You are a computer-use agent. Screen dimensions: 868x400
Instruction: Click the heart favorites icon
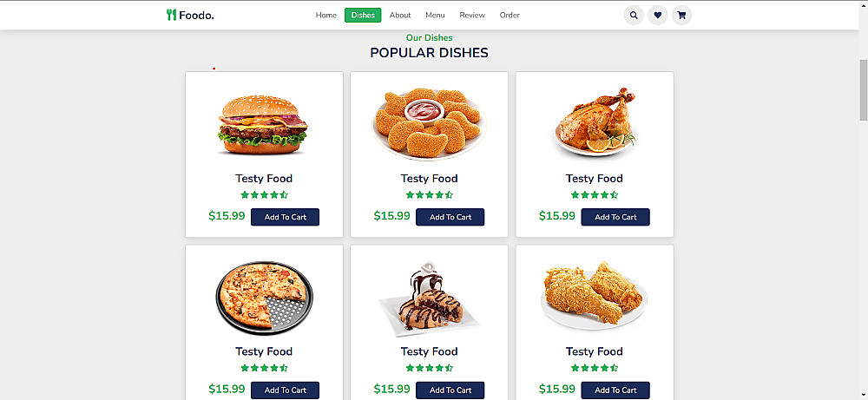pos(657,16)
